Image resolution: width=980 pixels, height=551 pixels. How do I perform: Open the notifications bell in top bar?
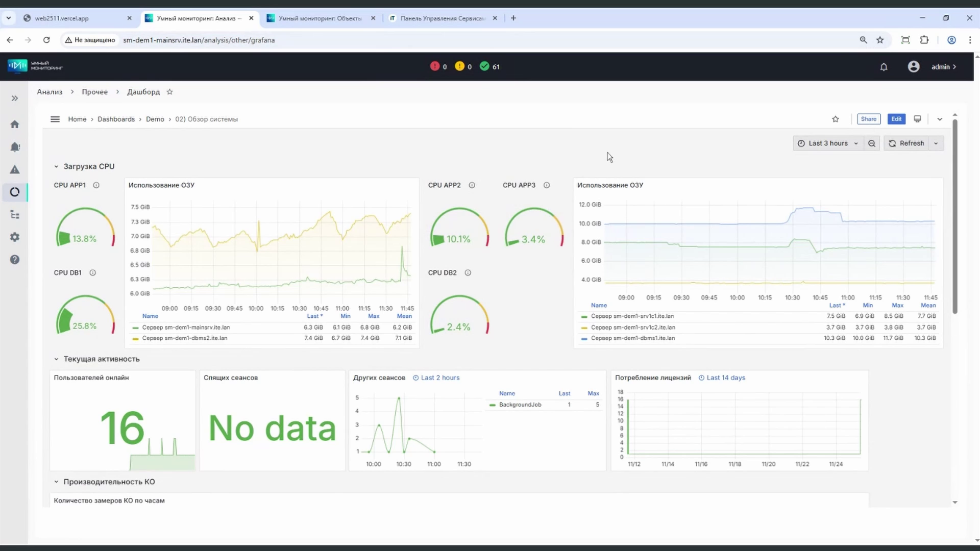pyautogui.click(x=884, y=67)
